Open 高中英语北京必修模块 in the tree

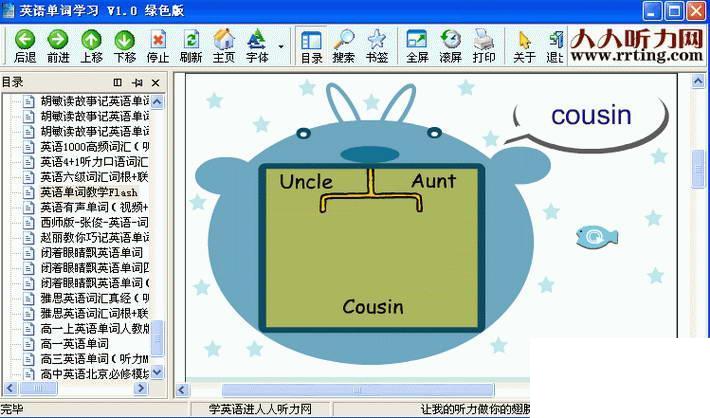coord(94,374)
